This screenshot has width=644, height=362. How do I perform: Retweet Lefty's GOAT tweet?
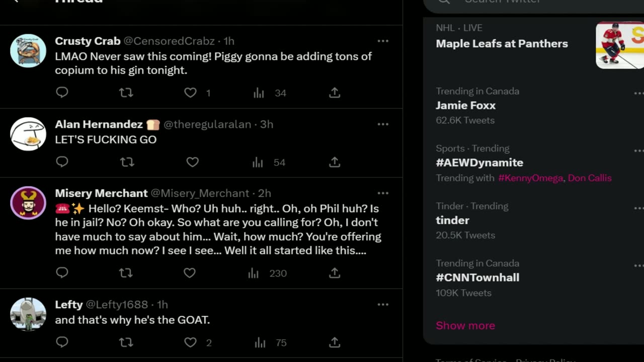pyautogui.click(x=126, y=342)
